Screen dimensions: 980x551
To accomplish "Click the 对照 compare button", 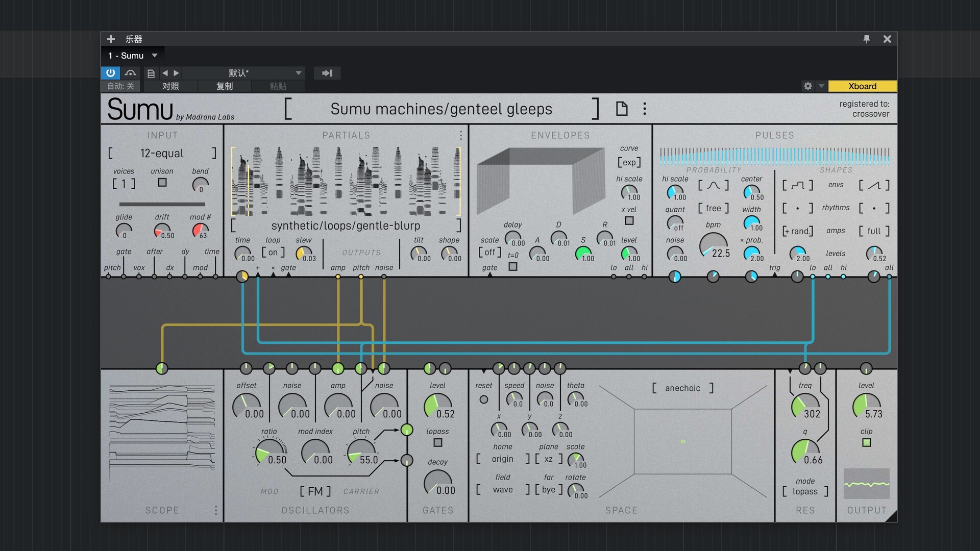I will click(x=170, y=86).
